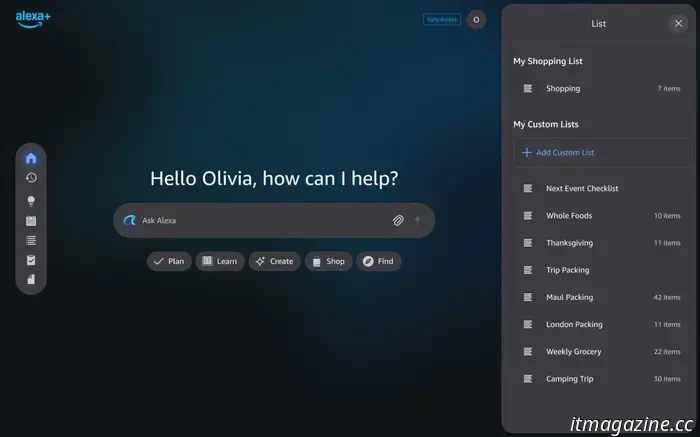Image resolution: width=700 pixels, height=437 pixels.
Task: Open chat history clock icon
Action: (31, 178)
